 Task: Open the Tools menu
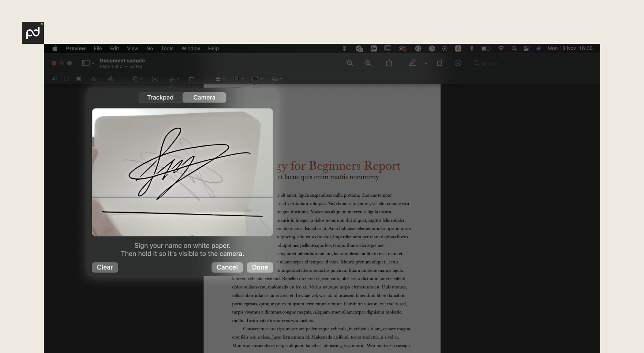point(167,48)
